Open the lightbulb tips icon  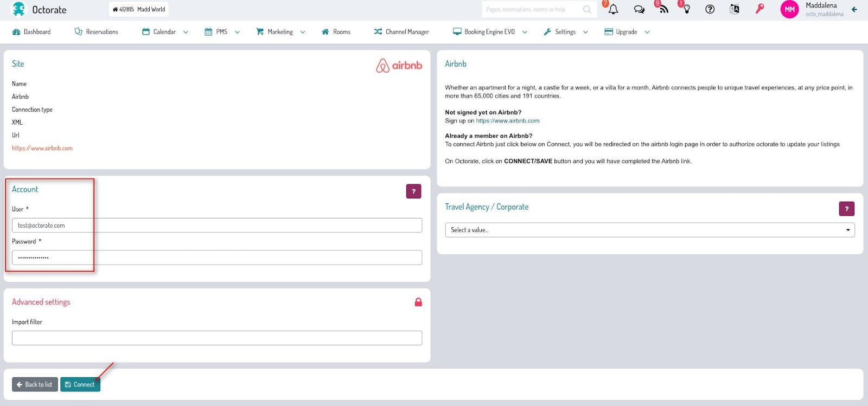click(687, 9)
